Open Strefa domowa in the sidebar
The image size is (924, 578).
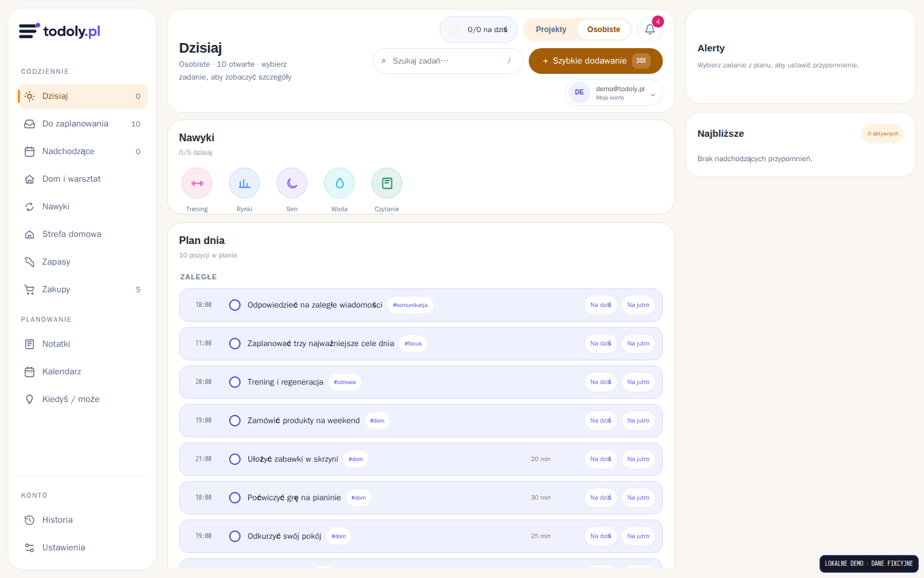click(x=82, y=234)
